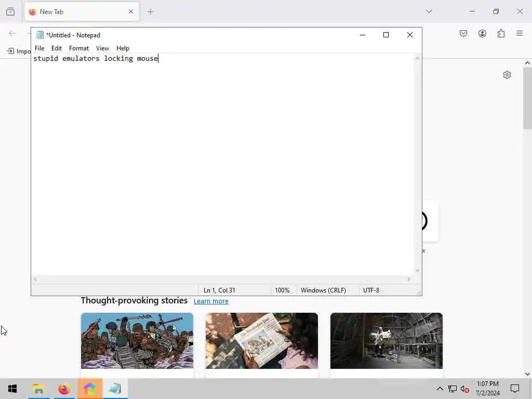Image resolution: width=532 pixels, height=399 pixels.
Task: Minimize the Notepad window
Action: click(x=363, y=35)
